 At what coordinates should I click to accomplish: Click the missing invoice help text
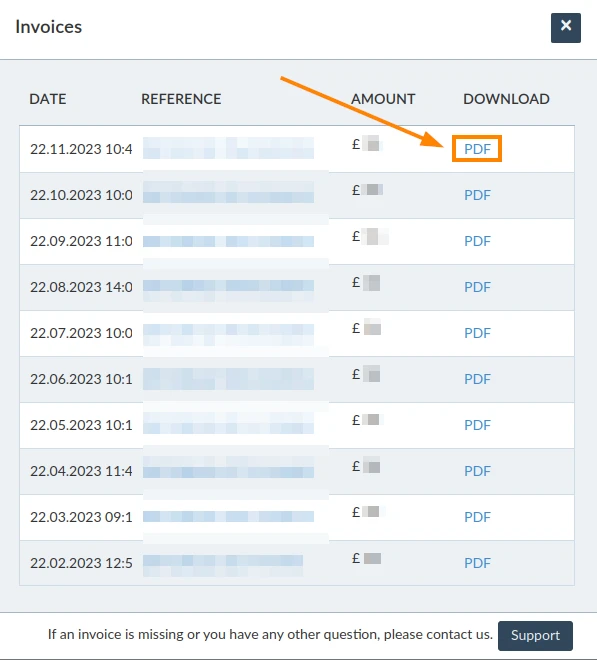click(270, 634)
